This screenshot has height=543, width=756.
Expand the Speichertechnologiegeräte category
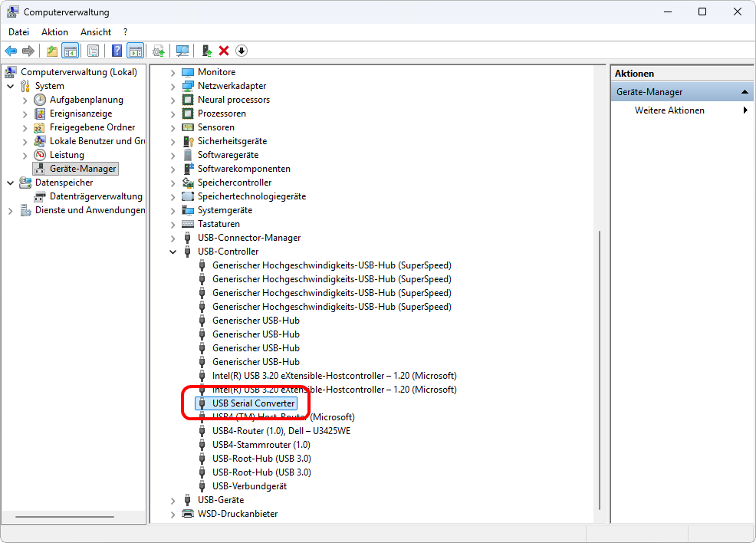click(x=173, y=197)
